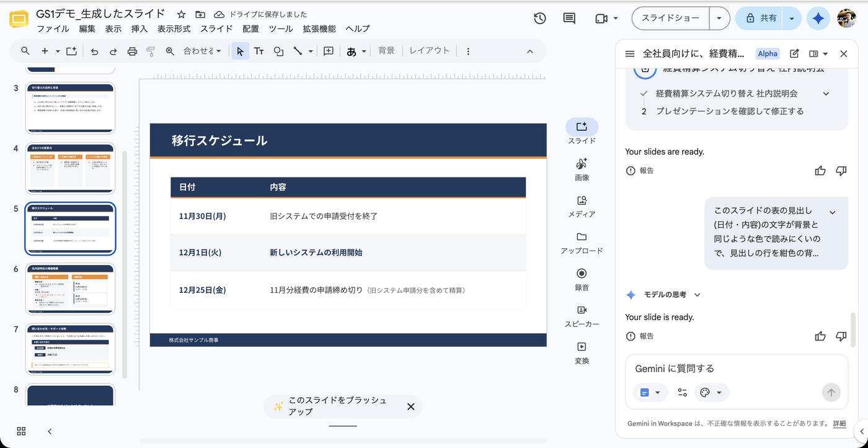Open the Gemini panel hamburger menu
The height and width of the screenshot is (448, 868).
(x=630, y=54)
